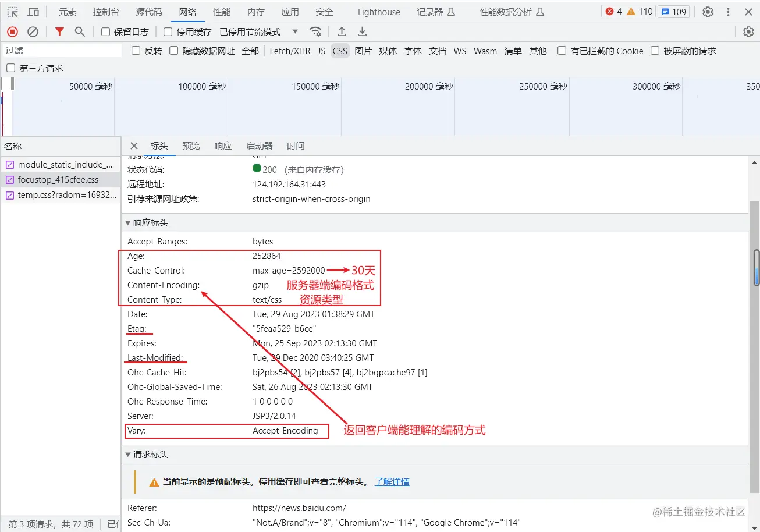
Task: Filter requests by WS type
Action: click(x=460, y=51)
